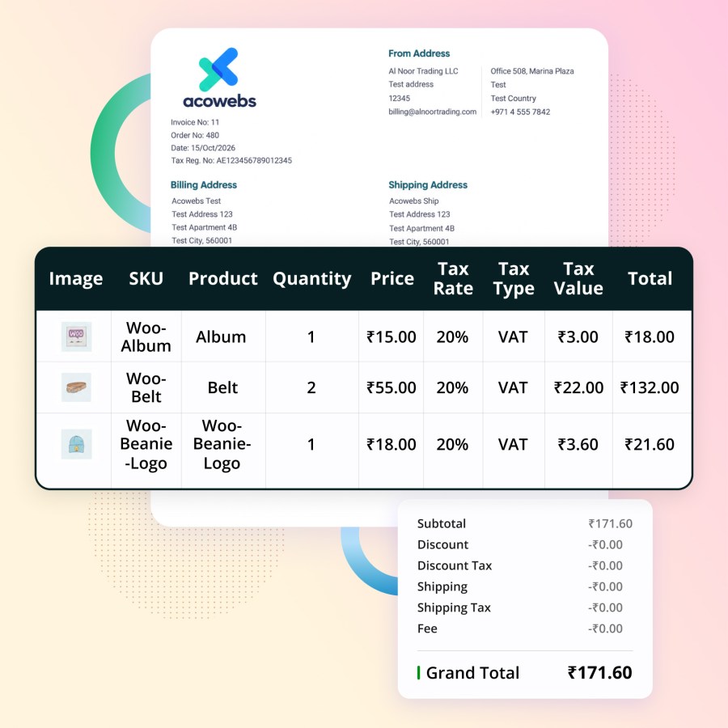
Task: Click the Billing Address heading
Action: (203, 184)
